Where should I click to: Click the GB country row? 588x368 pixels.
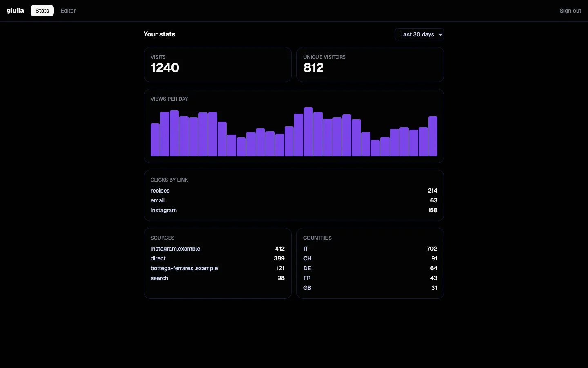(x=370, y=288)
